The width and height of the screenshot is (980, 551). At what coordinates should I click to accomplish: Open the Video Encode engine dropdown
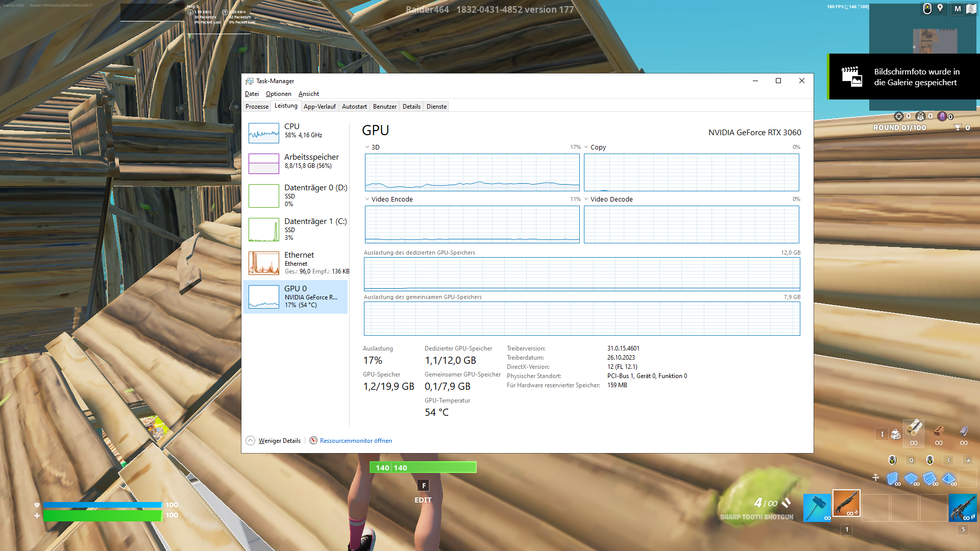point(388,199)
